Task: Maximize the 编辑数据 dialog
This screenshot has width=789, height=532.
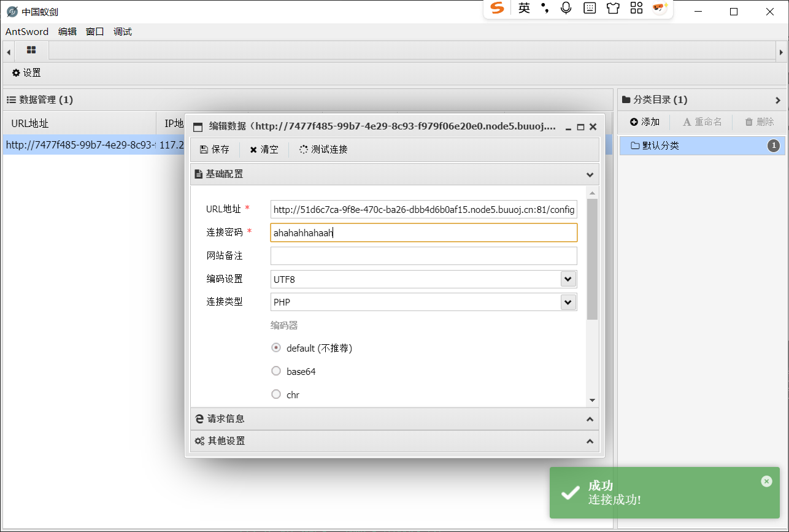Action: [x=580, y=127]
